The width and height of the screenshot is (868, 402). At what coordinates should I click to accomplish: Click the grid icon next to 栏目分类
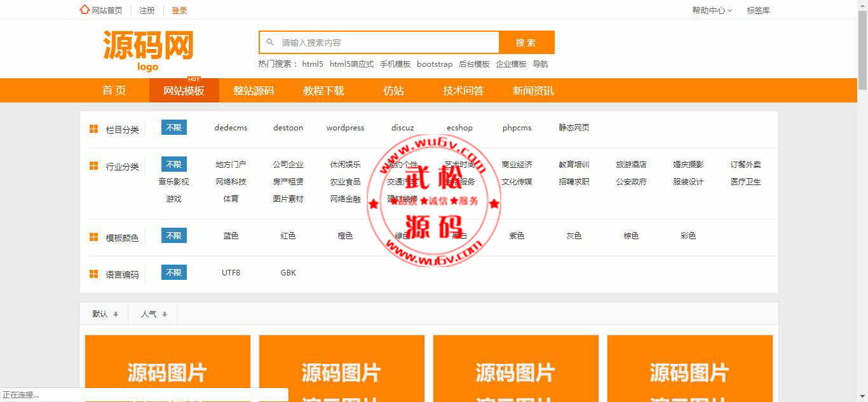point(93,129)
